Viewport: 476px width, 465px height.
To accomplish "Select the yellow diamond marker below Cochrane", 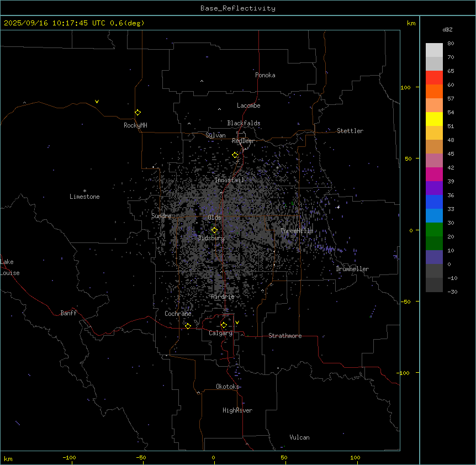I will pos(188,326).
